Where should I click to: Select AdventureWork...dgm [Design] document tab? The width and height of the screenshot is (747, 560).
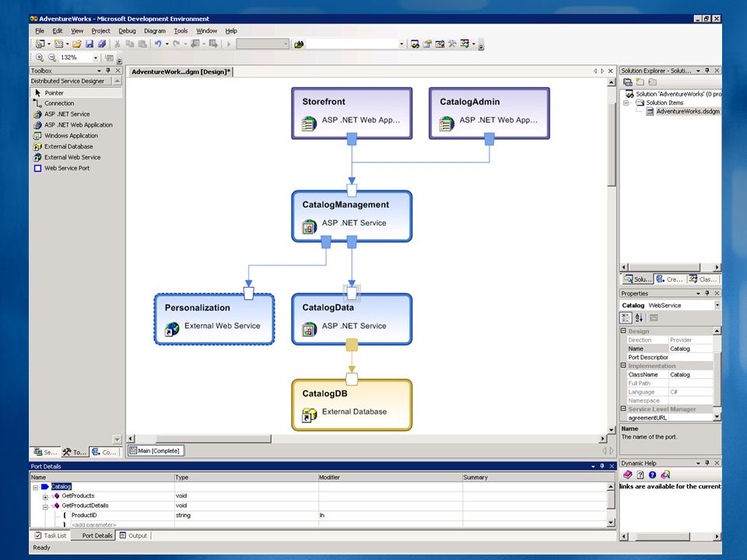coord(181,72)
